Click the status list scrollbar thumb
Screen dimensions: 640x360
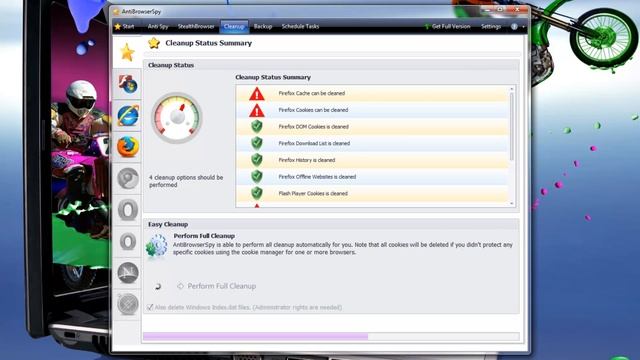512,127
